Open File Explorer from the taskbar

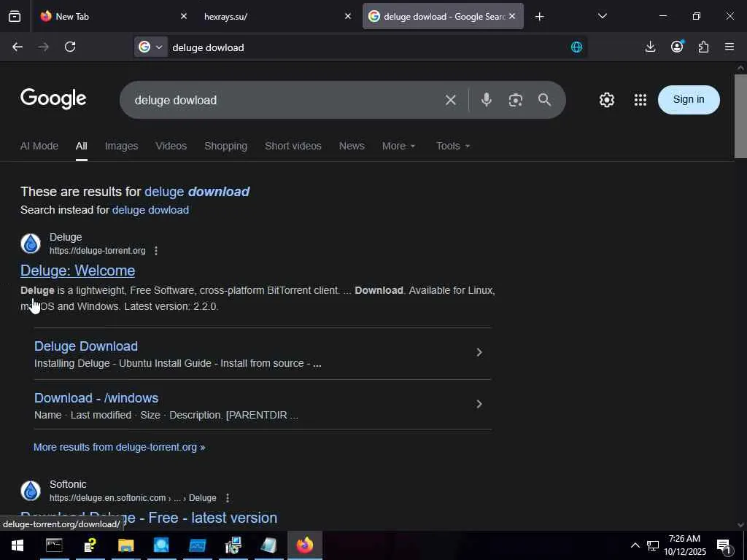125,545
